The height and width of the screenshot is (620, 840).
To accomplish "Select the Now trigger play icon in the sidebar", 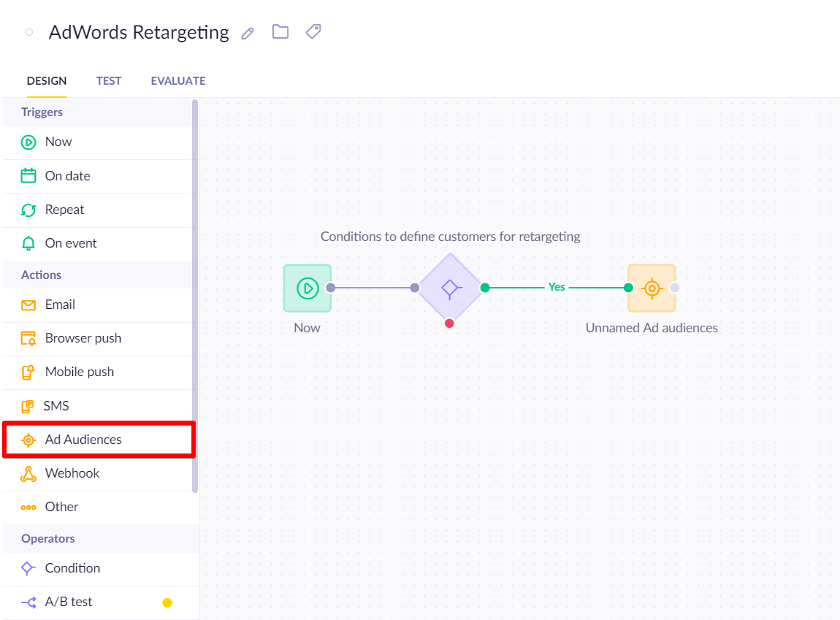I will [x=28, y=142].
